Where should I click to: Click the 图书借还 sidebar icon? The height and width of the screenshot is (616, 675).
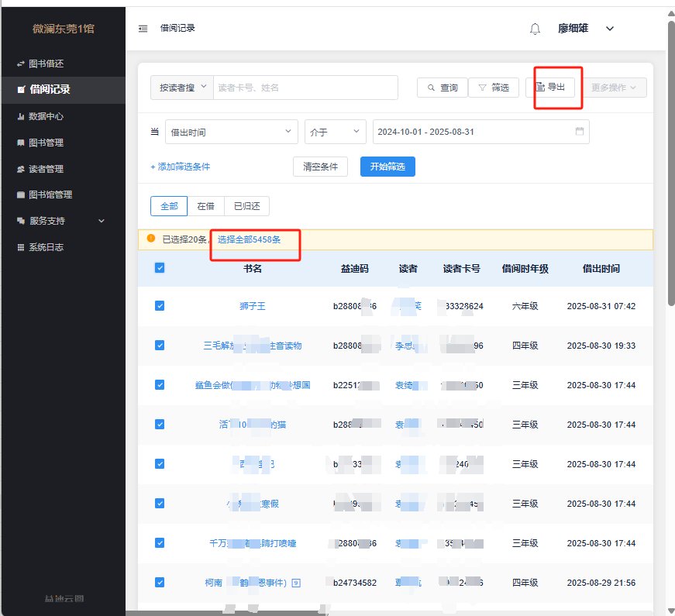(x=21, y=64)
